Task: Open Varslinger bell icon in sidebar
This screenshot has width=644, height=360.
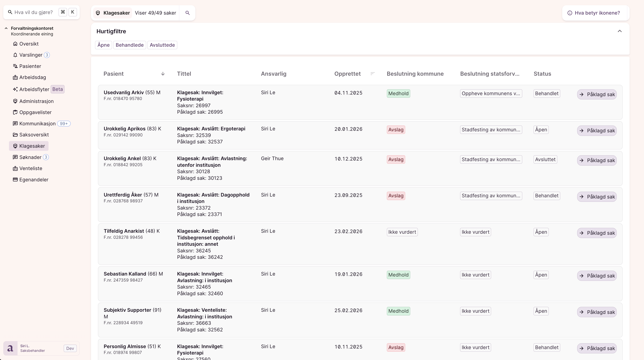Action: [15, 55]
